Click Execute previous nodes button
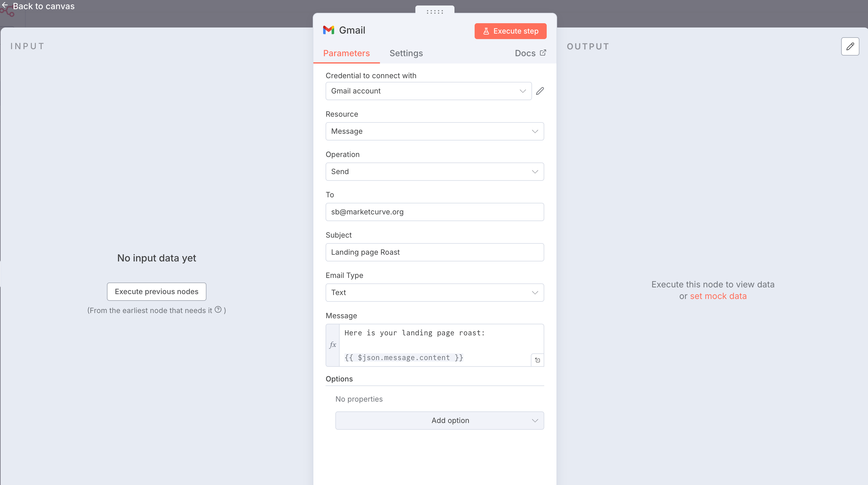This screenshot has height=485, width=868. 156,292
